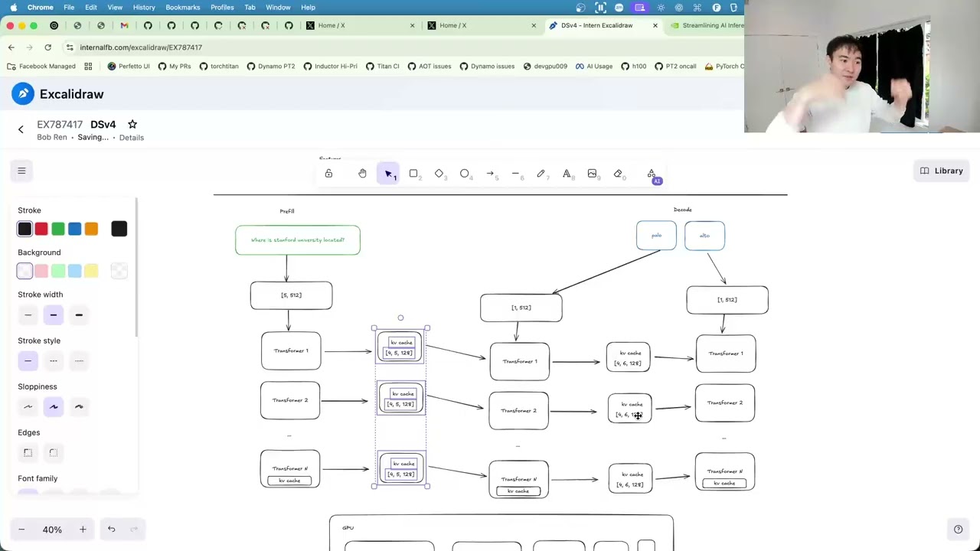Pick the black stroke color

click(x=24, y=229)
